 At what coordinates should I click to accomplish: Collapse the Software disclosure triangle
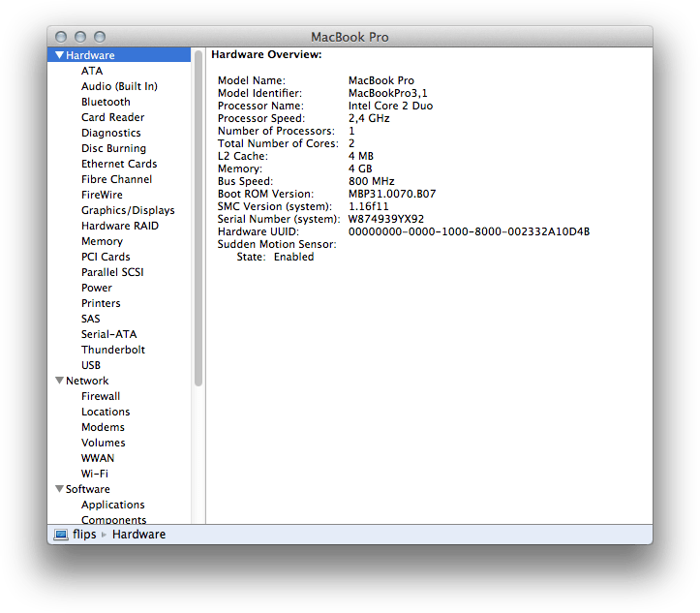coord(59,489)
